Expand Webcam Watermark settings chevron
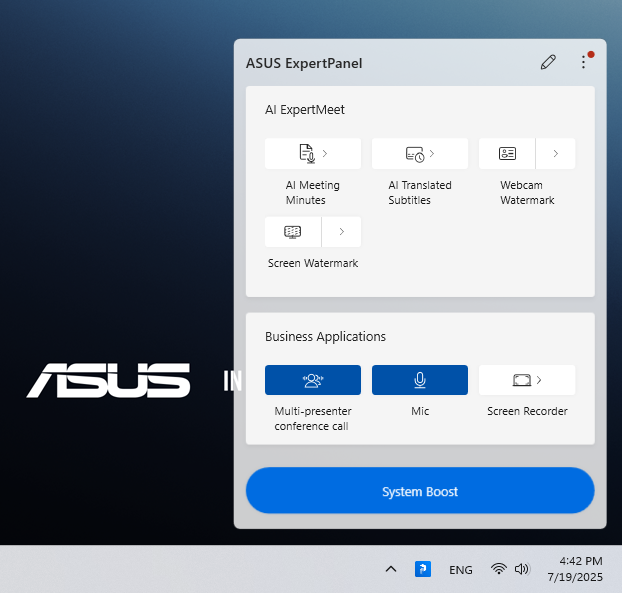Viewport: 622px width, 593px height. coord(556,154)
